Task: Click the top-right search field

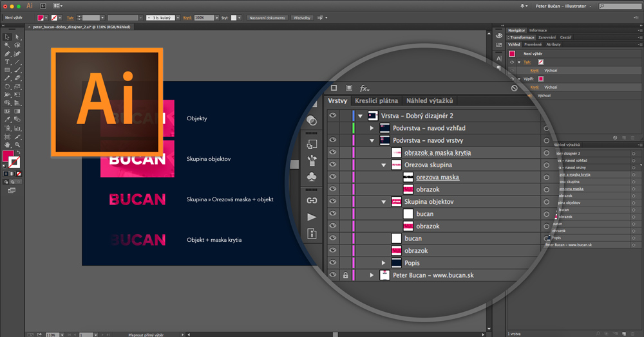Action: [x=620, y=6]
